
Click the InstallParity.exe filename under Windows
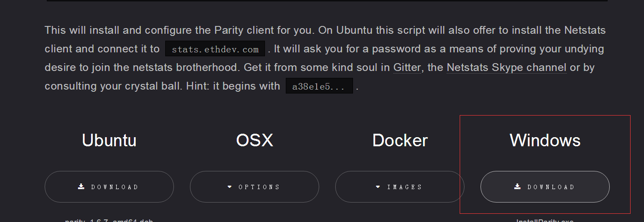(x=545, y=221)
